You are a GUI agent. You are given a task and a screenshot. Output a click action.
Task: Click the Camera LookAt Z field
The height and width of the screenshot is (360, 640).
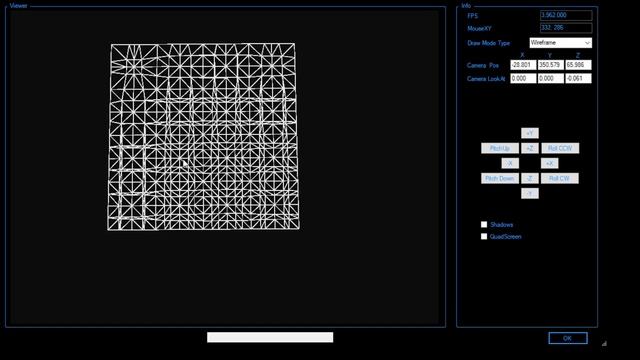pos(578,78)
